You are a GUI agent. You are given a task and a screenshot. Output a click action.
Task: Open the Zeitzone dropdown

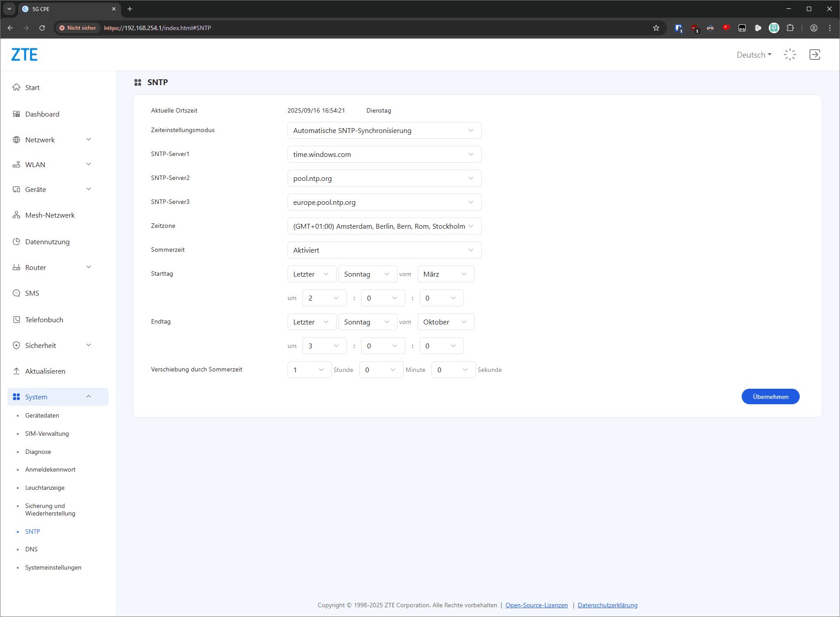(x=384, y=226)
